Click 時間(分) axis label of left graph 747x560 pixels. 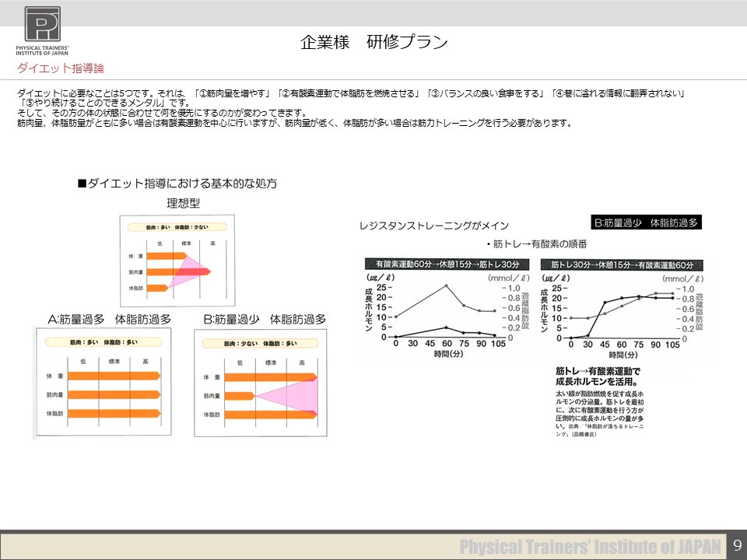(448, 354)
